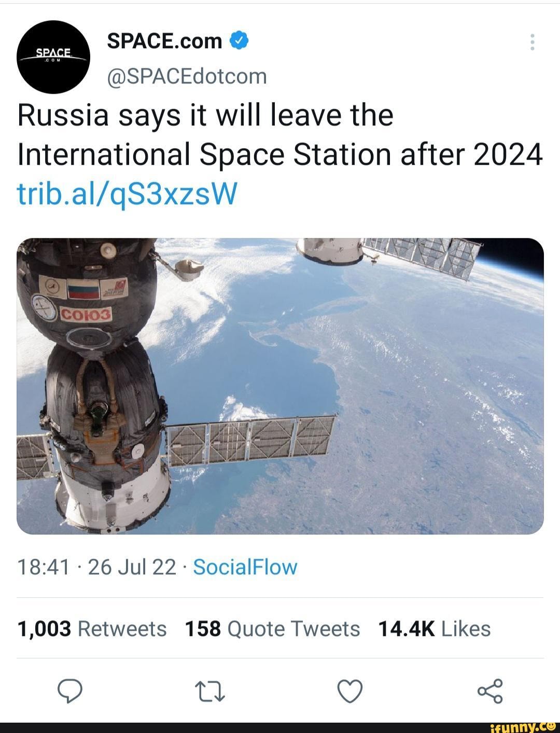
Task: Click the SPACE.com display name
Action: click(x=164, y=40)
